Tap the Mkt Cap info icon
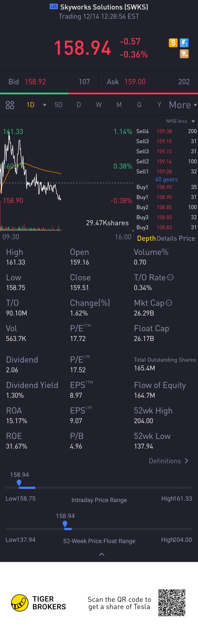The width and height of the screenshot is (198, 644). point(169,303)
